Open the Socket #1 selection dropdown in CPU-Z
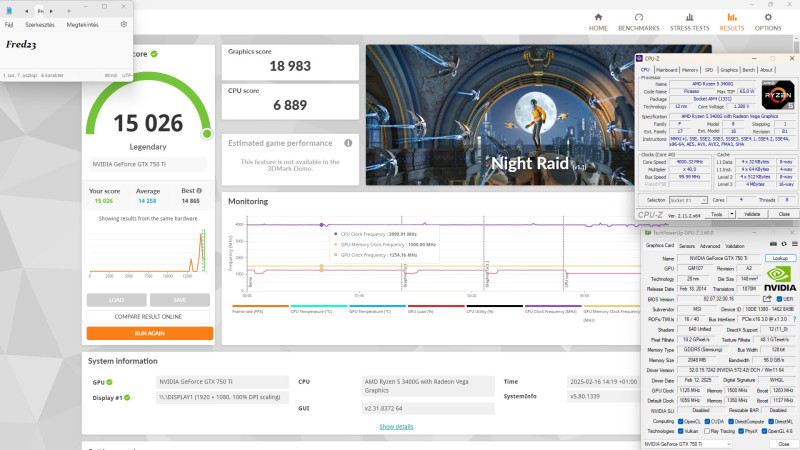 point(688,200)
